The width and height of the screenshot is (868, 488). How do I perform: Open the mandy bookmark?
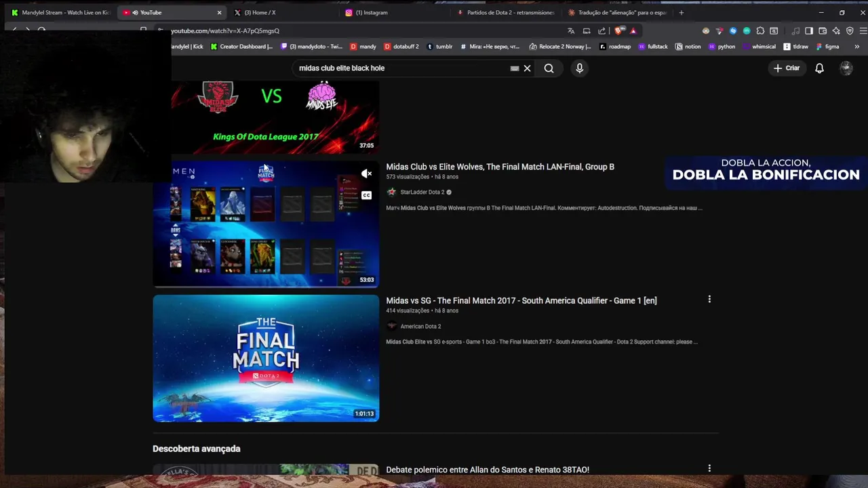click(x=363, y=47)
